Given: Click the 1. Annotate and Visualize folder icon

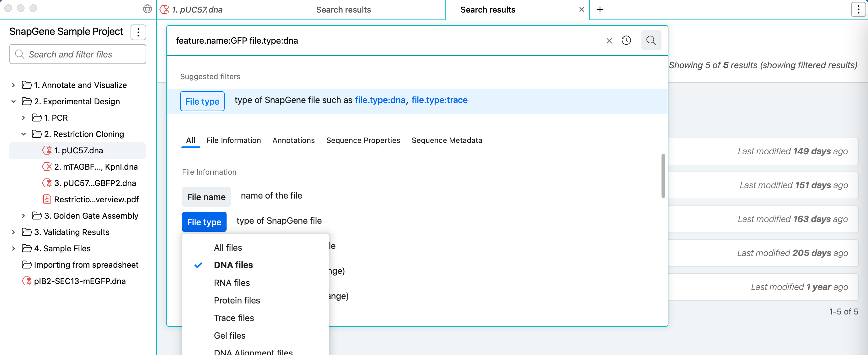Looking at the screenshot, I should 27,85.
